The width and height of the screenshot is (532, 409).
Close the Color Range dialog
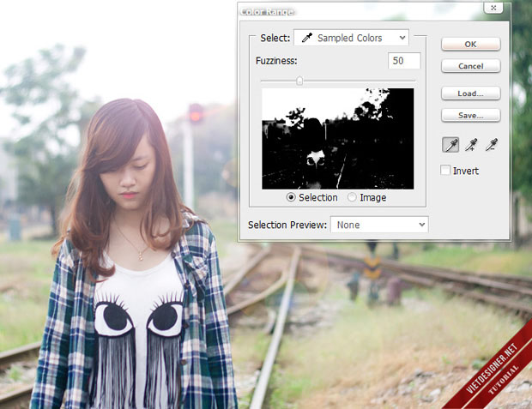(493, 8)
